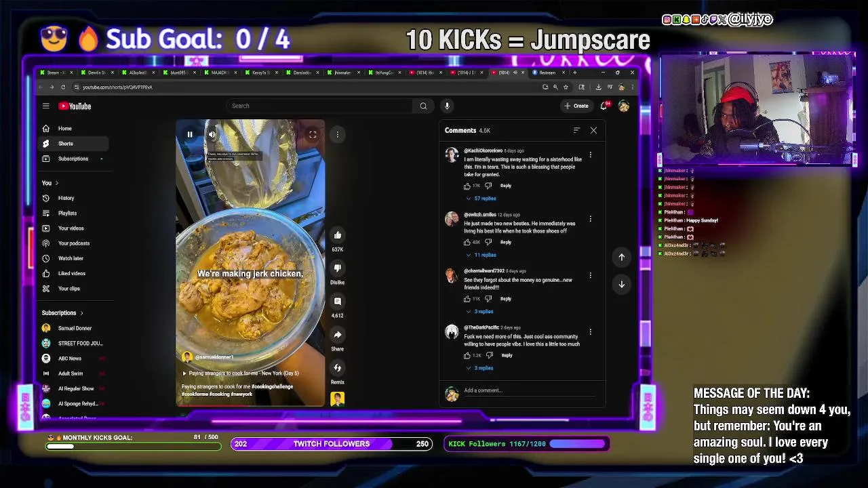The height and width of the screenshot is (488, 868).
Task: Go to next Short with down arrow
Action: click(x=621, y=285)
